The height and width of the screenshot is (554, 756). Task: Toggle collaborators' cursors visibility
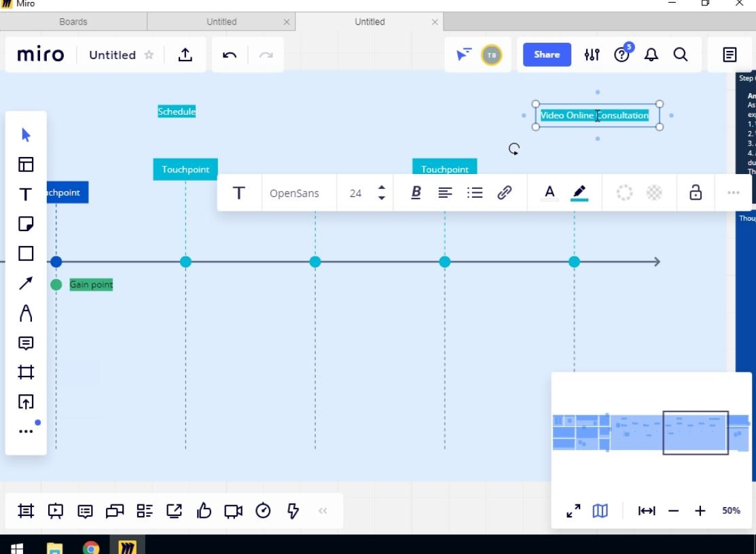463,54
